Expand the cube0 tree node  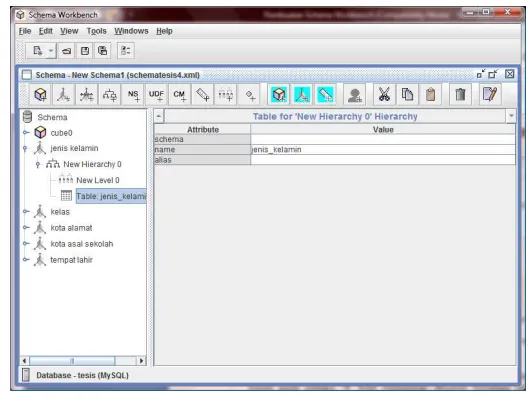[26, 133]
